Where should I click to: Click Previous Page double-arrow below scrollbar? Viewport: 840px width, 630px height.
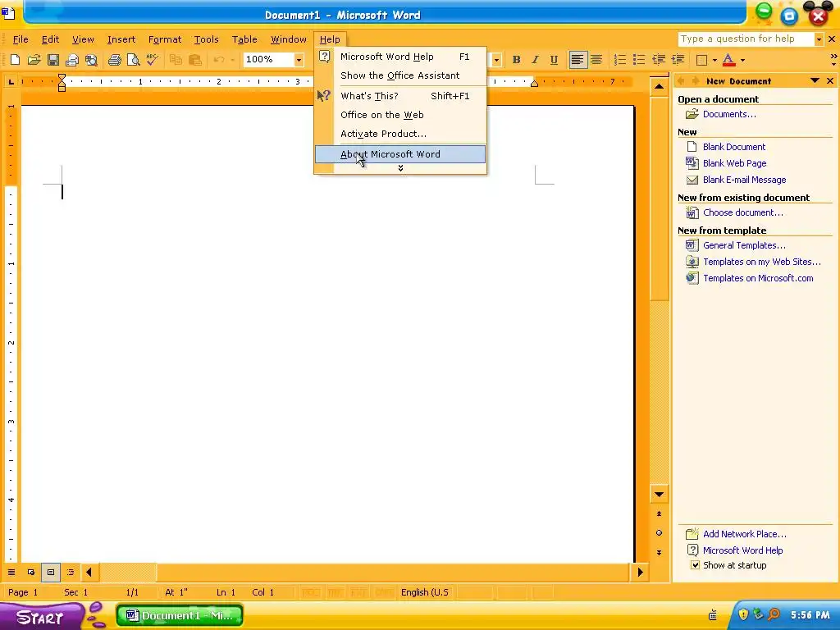pos(659,514)
